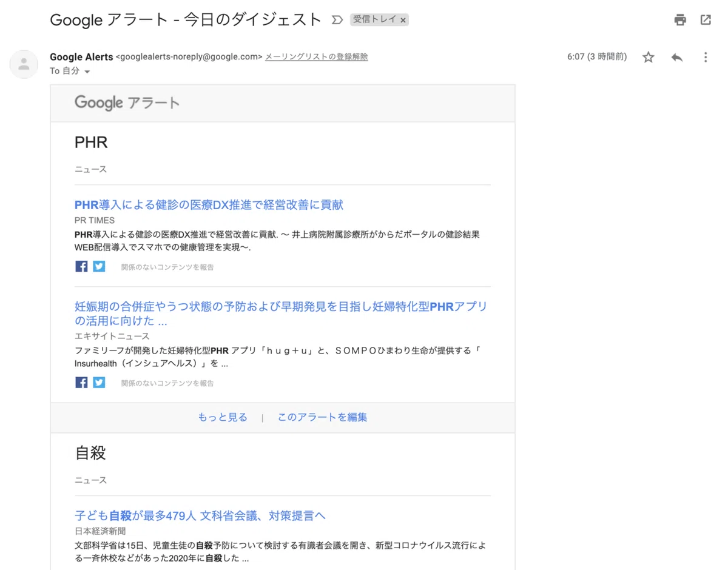Open article PHR導入による健診の医療DX推進で経営改善に貢献
Screen dimensions: 728x570
tap(209, 205)
